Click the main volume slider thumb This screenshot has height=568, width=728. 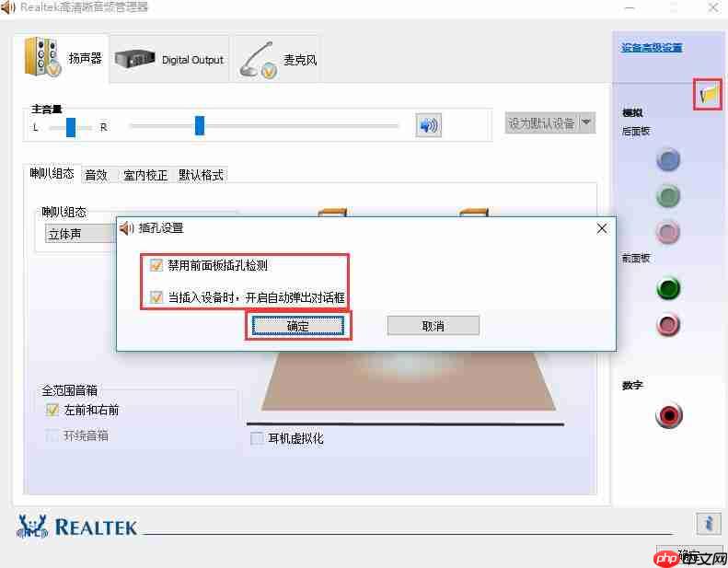(199, 125)
